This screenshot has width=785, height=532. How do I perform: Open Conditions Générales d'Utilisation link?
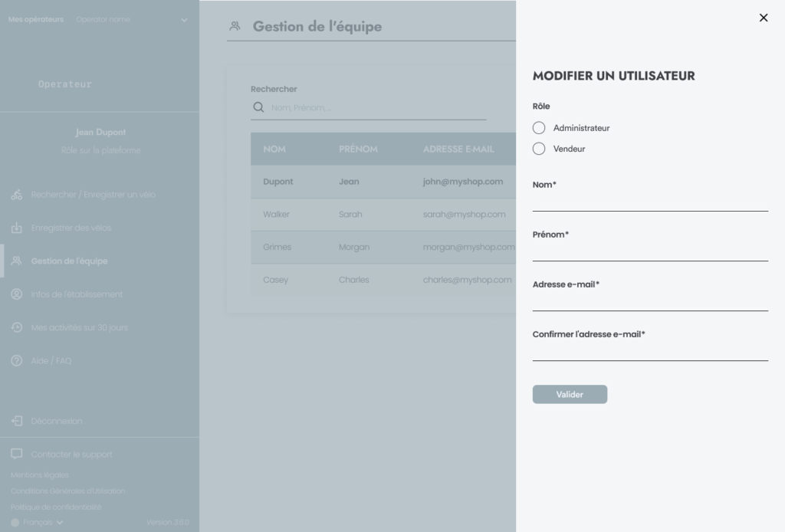pos(67,491)
